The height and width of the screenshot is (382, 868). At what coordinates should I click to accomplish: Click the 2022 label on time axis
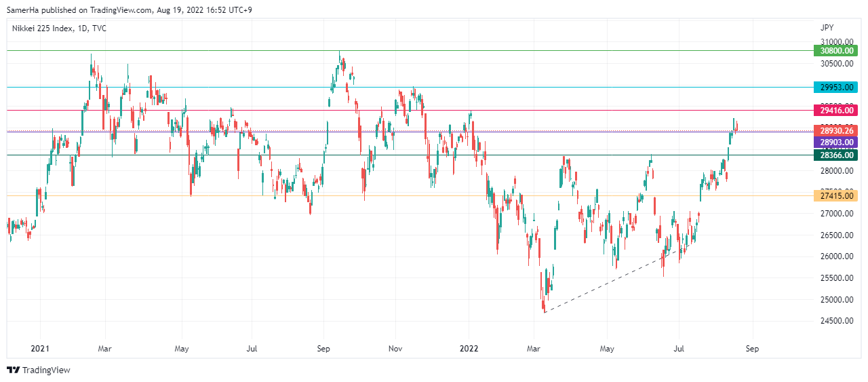[469, 349]
